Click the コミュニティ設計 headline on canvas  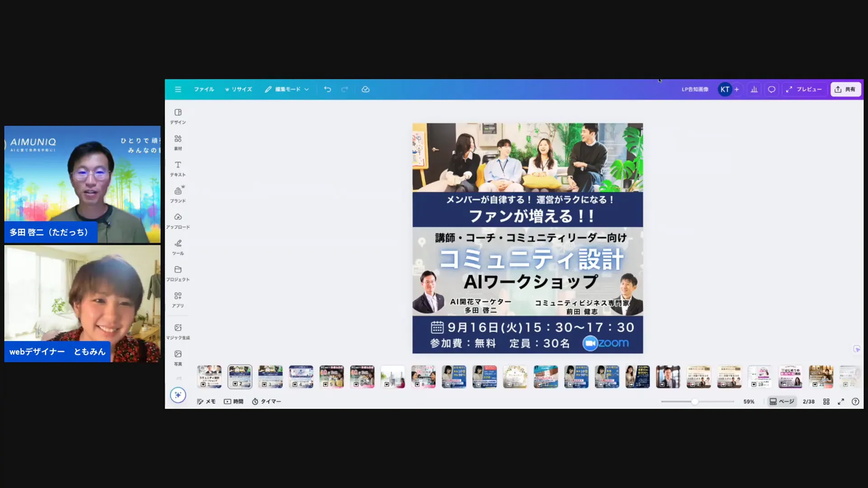pyautogui.click(x=532, y=259)
